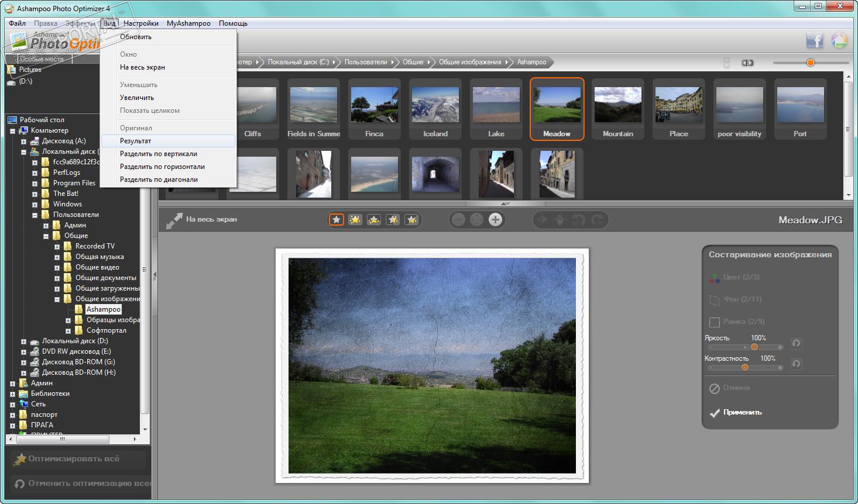This screenshot has width=858, height=504.
Task: Click the Контрастность contrast slider handle
Action: [745, 367]
